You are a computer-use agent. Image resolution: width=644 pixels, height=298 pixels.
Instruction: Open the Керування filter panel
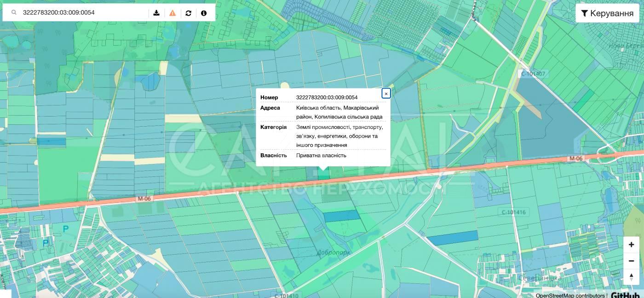[x=607, y=13]
